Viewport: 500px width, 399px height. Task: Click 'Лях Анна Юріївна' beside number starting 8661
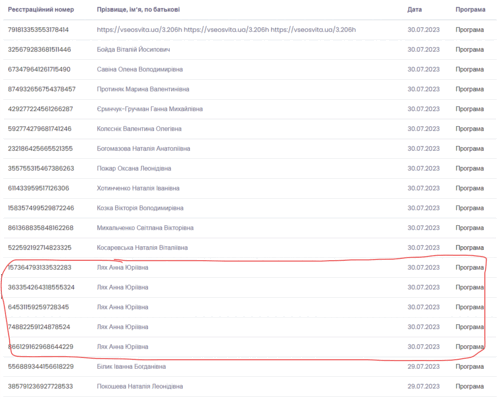pyautogui.click(x=122, y=347)
